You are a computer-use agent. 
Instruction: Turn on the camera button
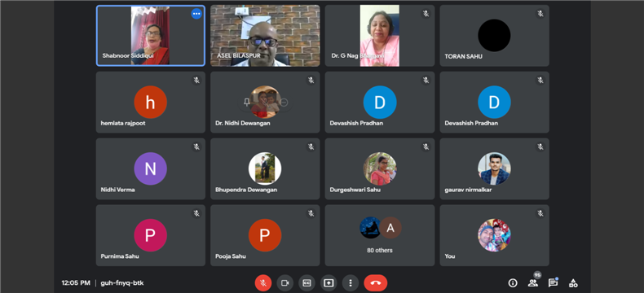click(285, 282)
